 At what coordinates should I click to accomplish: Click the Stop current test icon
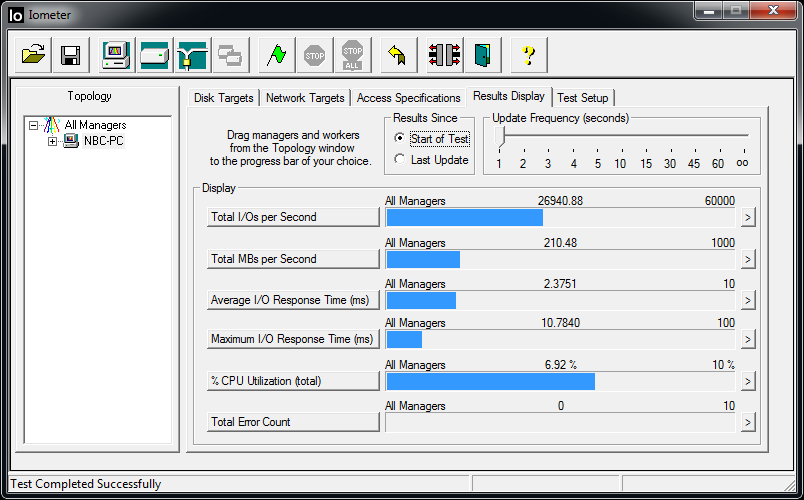coord(314,54)
